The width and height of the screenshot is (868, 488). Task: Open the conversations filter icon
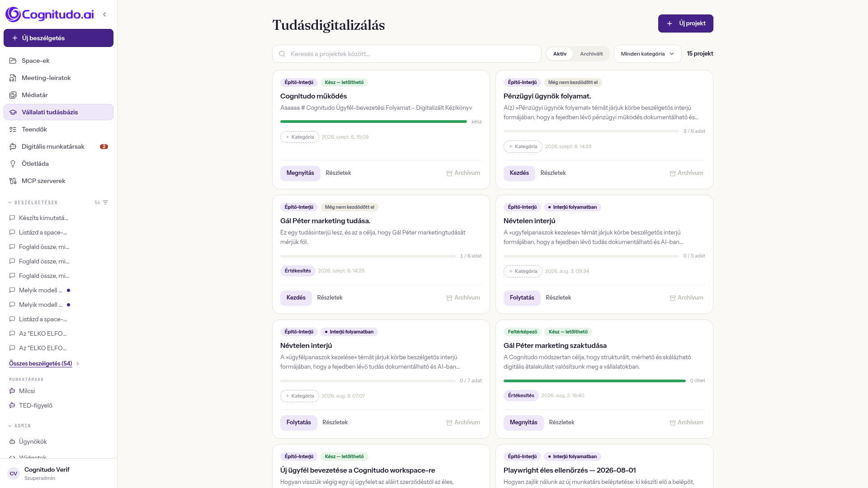click(105, 202)
